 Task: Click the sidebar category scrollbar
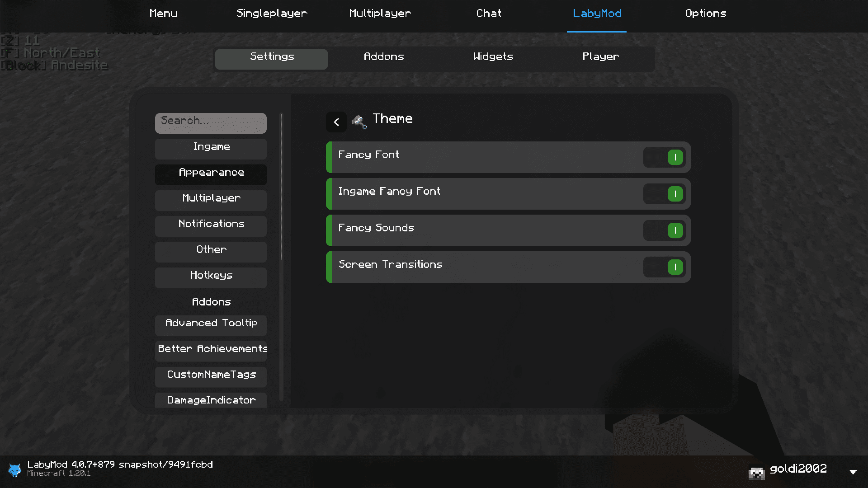281,187
